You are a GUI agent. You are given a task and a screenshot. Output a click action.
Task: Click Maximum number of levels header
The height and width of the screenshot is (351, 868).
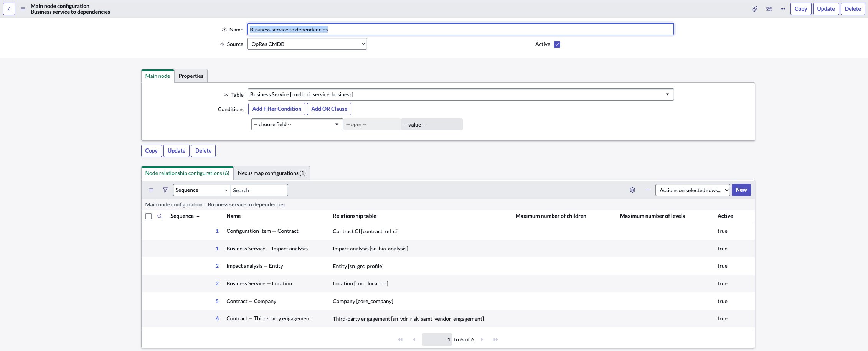[652, 216]
